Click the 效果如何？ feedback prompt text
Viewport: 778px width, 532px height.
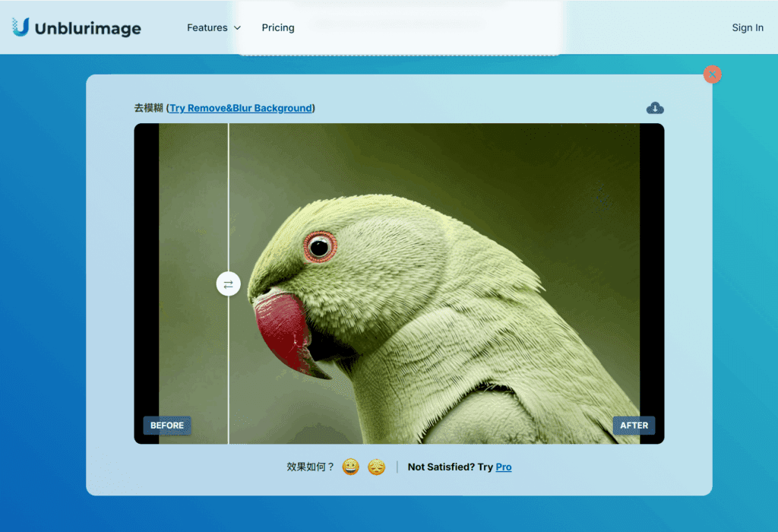tap(310, 467)
